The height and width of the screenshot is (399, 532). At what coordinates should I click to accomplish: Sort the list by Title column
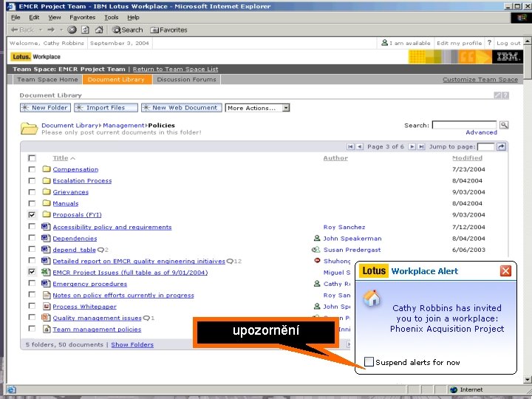(61, 158)
